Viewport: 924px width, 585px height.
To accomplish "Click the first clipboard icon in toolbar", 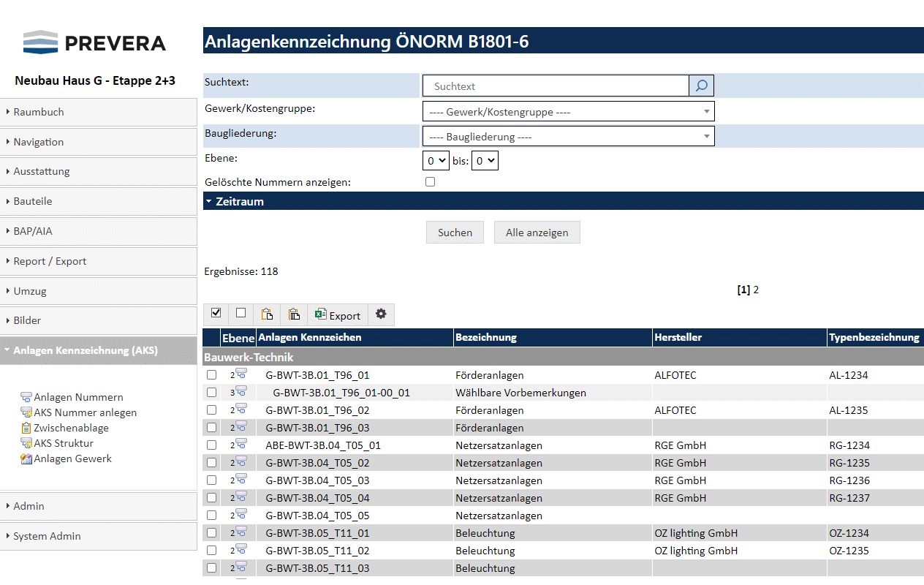I will point(267,314).
